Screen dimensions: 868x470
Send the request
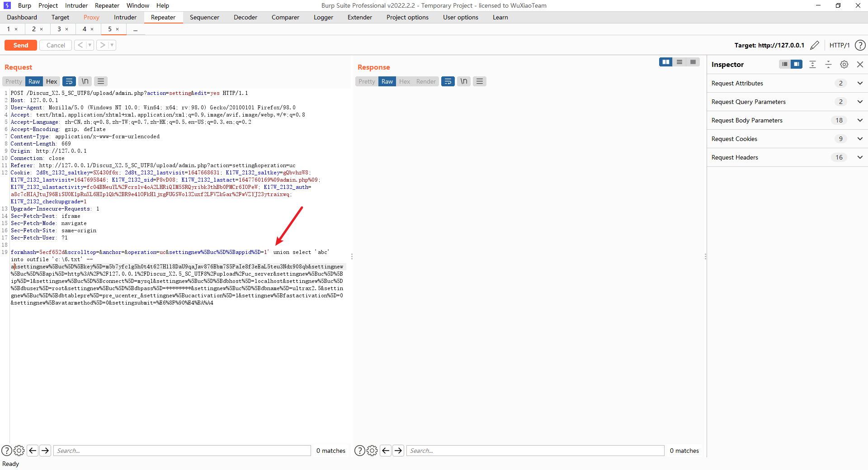(x=21, y=45)
